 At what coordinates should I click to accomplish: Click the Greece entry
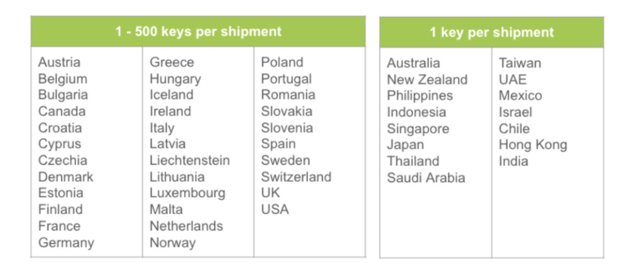(172, 62)
